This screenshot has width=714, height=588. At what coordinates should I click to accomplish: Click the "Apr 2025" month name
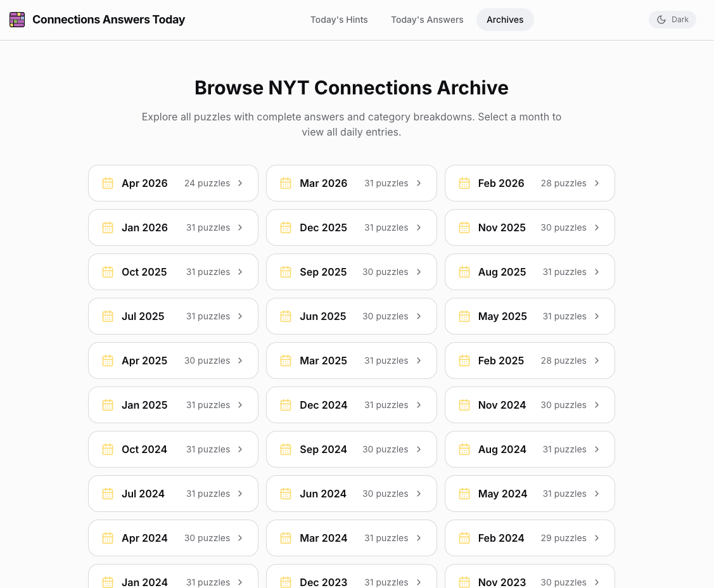(x=144, y=361)
